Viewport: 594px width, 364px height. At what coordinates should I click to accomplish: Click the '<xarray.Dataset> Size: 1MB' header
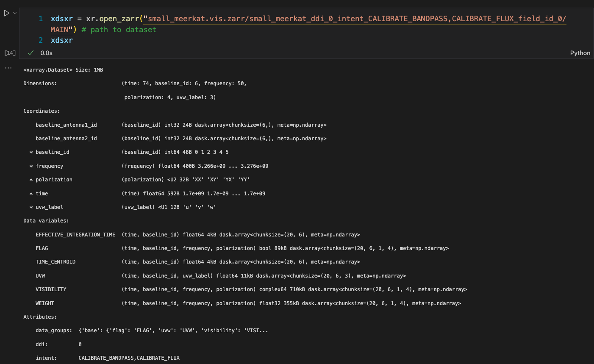(x=63, y=70)
